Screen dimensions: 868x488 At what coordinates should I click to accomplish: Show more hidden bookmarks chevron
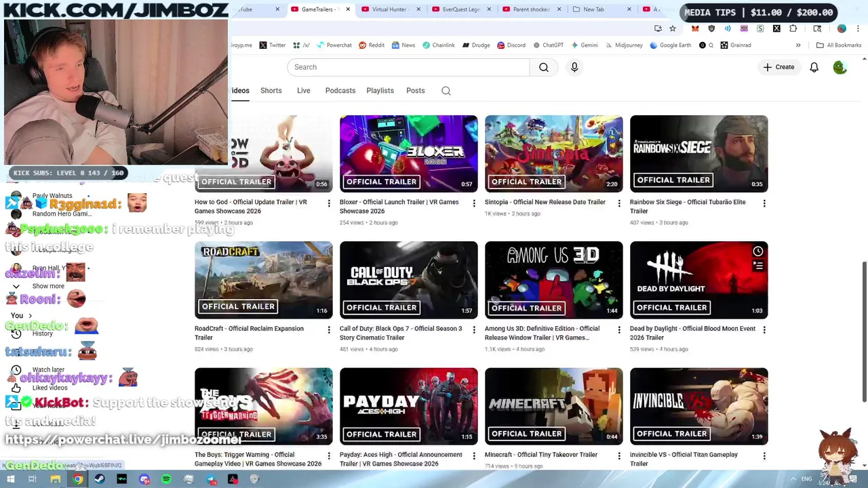point(798,45)
